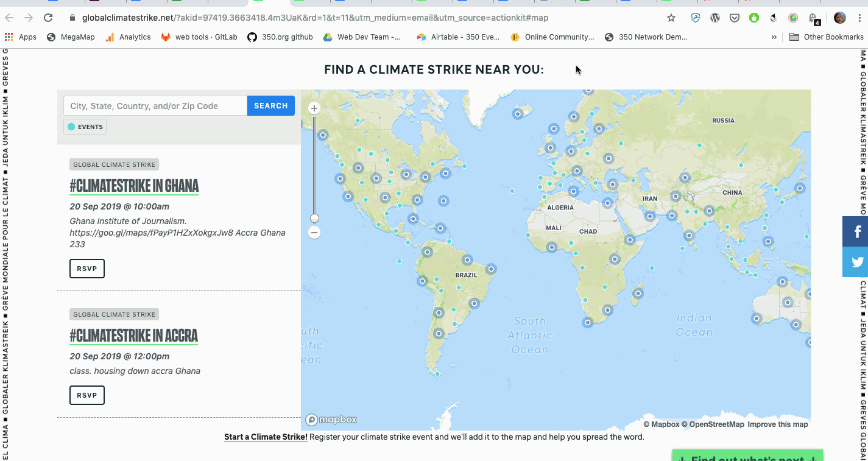The height and width of the screenshot is (461, 868).
Task: Open the Analytics bookmark
Action: click(128, 37)
